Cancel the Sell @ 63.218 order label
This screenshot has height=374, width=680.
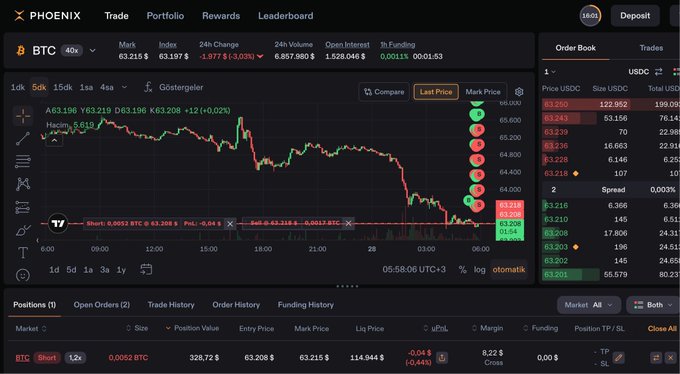click(x=348, y=223)
